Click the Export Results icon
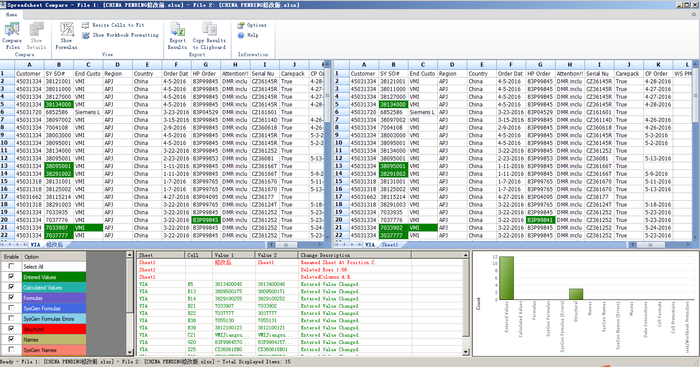700x367 pixels. (178, 29)
